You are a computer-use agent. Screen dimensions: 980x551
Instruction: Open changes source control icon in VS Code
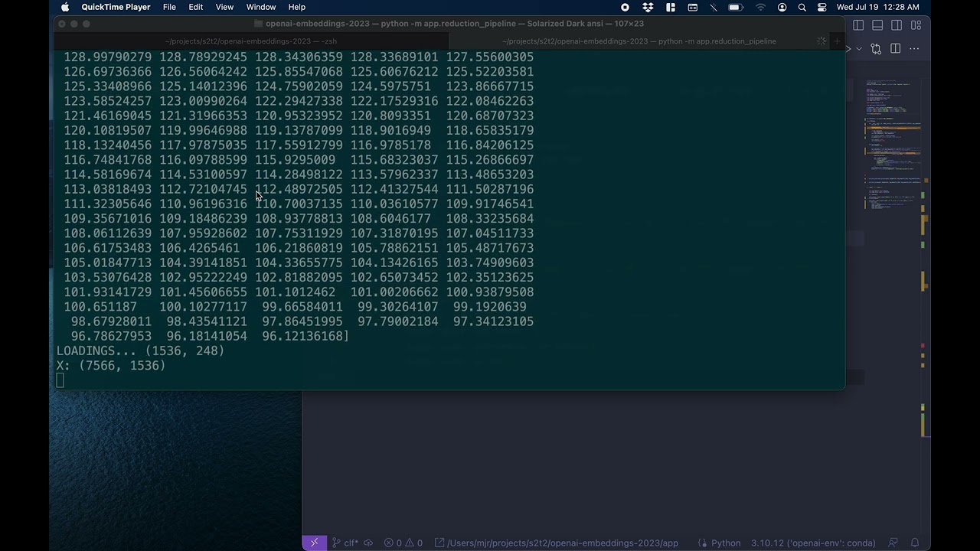[x=876, y=49]
